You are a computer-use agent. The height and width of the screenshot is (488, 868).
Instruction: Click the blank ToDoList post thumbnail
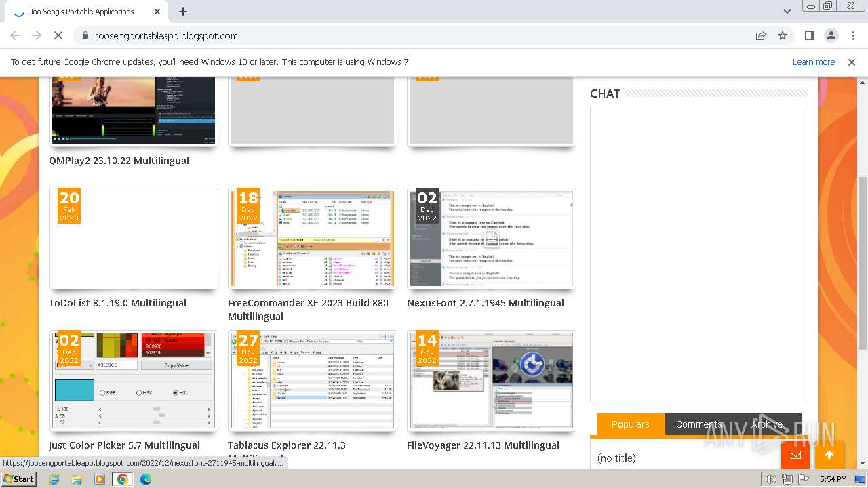pos(134,239)
